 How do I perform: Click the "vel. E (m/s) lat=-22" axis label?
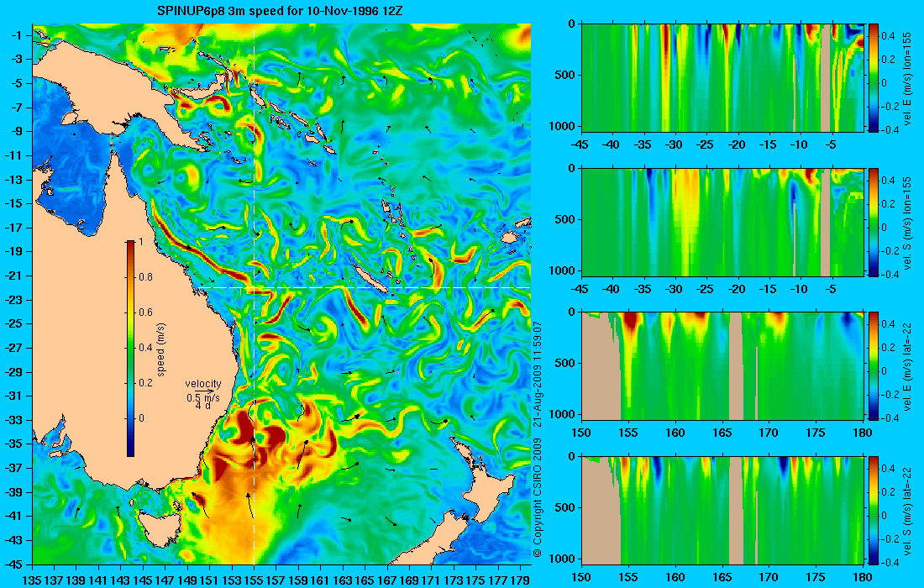click(x=907, y=366)
